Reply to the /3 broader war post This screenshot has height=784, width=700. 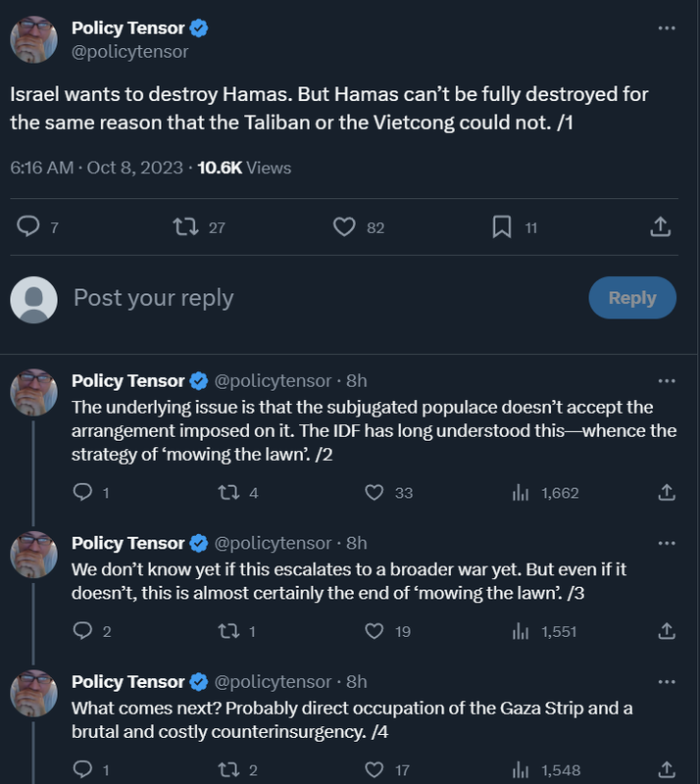tap(83, 632)
